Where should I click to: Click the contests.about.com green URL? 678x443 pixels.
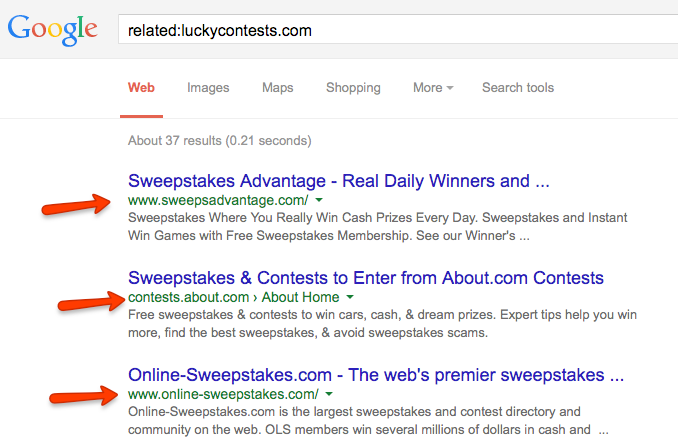(188, 297)
